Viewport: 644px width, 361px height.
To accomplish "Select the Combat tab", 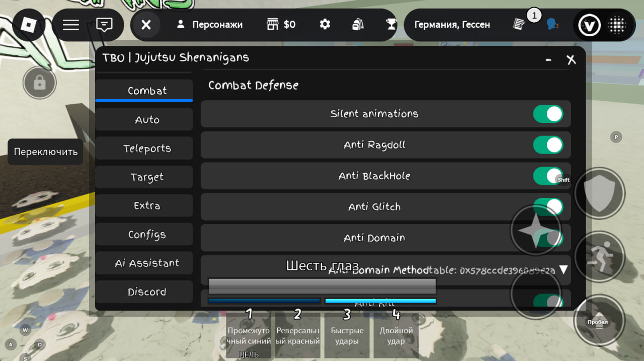I will pyautogui.click(x=144, y=91).
